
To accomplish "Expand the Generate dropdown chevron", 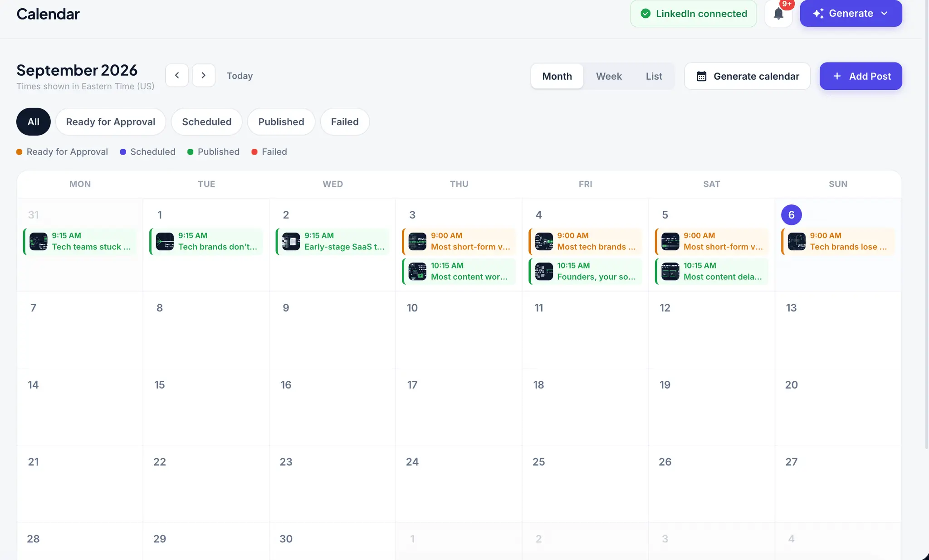I will [x=884, y=14].
